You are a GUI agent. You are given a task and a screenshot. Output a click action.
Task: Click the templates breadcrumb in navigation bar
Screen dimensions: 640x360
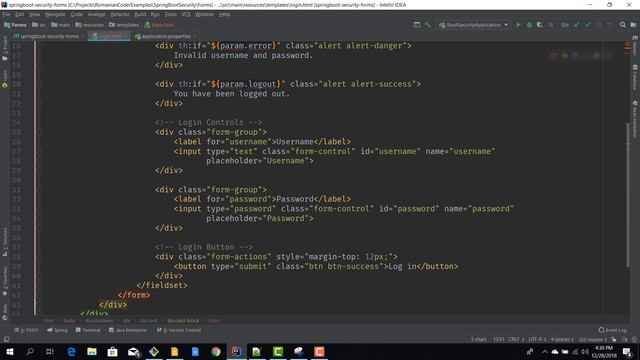pos(124,25)
